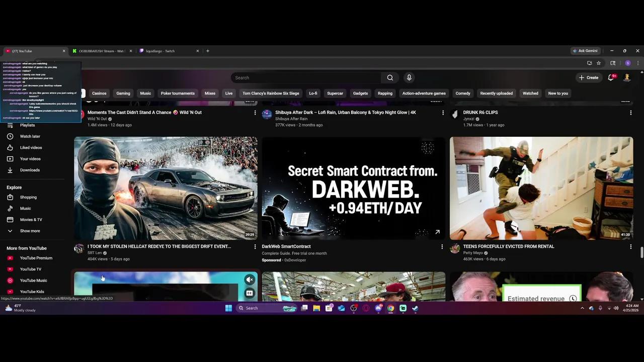Bookmark this page with the star icon
644x362 pixels.
pyautogui.click(x=599, y=63)
